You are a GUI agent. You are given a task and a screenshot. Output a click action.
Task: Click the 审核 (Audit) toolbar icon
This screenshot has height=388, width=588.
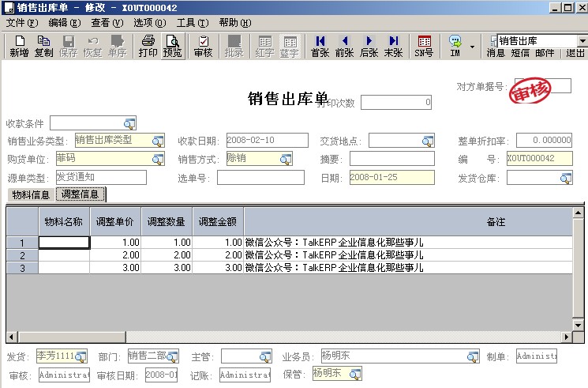point(204,46)
